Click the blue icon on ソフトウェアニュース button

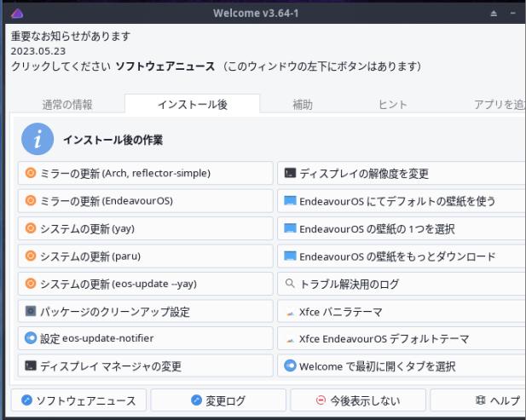[26, 400]
